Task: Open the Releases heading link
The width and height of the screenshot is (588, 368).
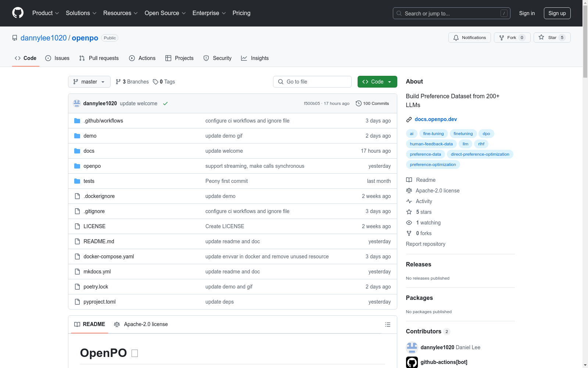Action: (x=419, y=264)
